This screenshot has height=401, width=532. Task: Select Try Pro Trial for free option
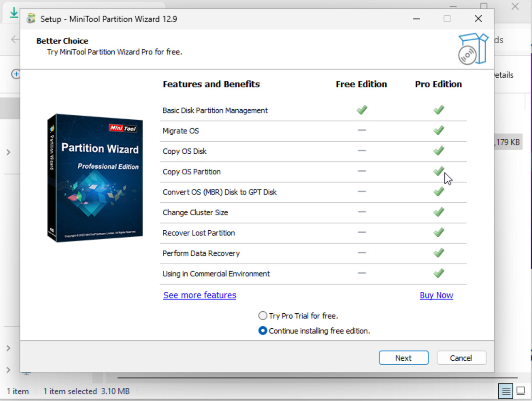pyautogui.click(x=263, y=316)
